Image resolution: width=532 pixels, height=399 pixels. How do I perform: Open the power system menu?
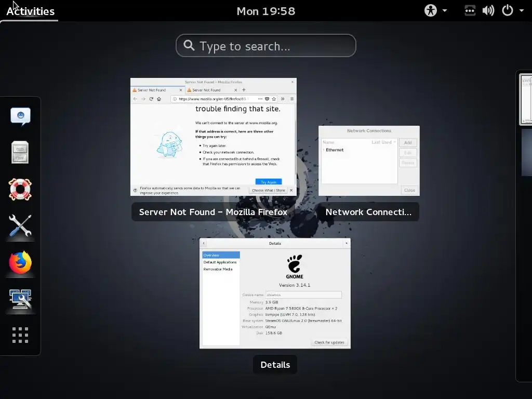tap(512, 10)
